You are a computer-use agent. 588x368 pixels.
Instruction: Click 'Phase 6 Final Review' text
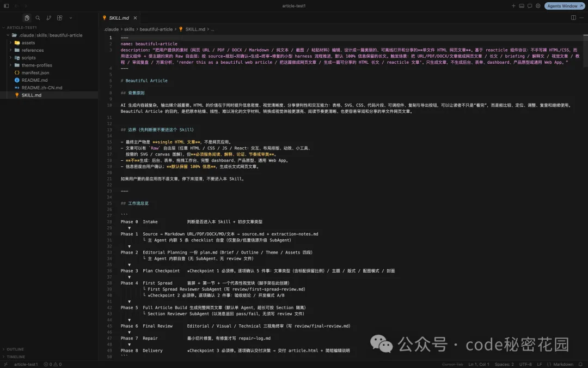coord(146,327)
